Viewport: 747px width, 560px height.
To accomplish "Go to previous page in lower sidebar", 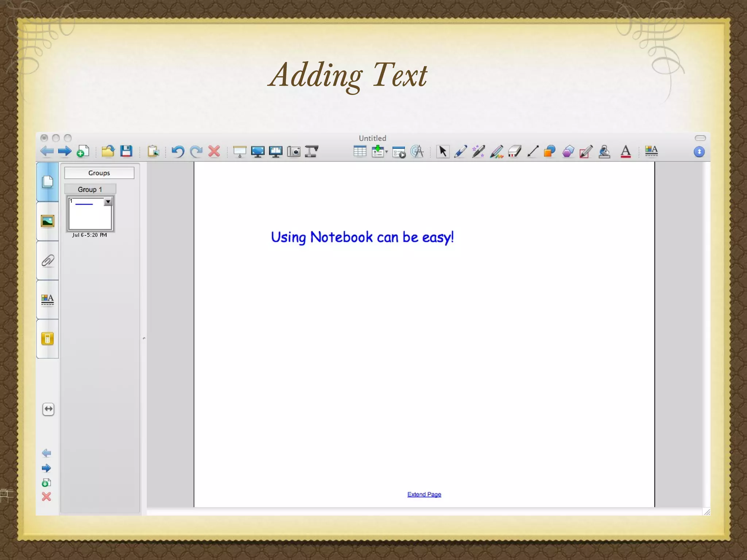I will [46, 453].
